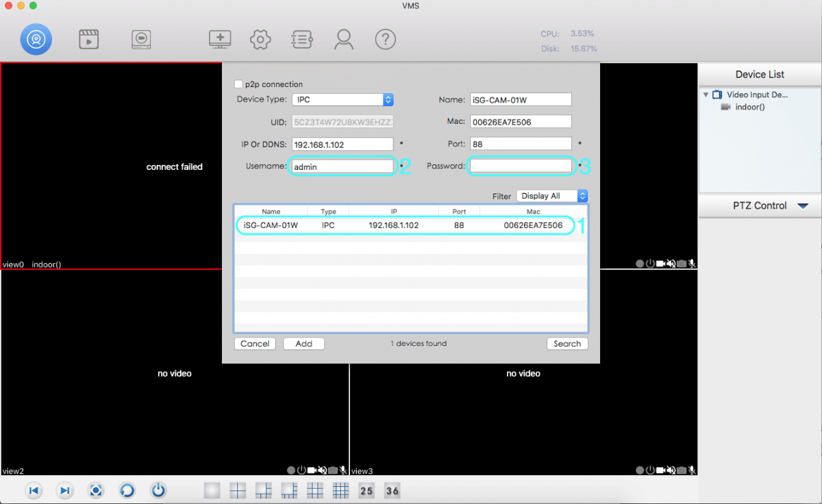Open the settings gear icon
The width and height of the screenshot is (822, 504).
coord(260,40)
